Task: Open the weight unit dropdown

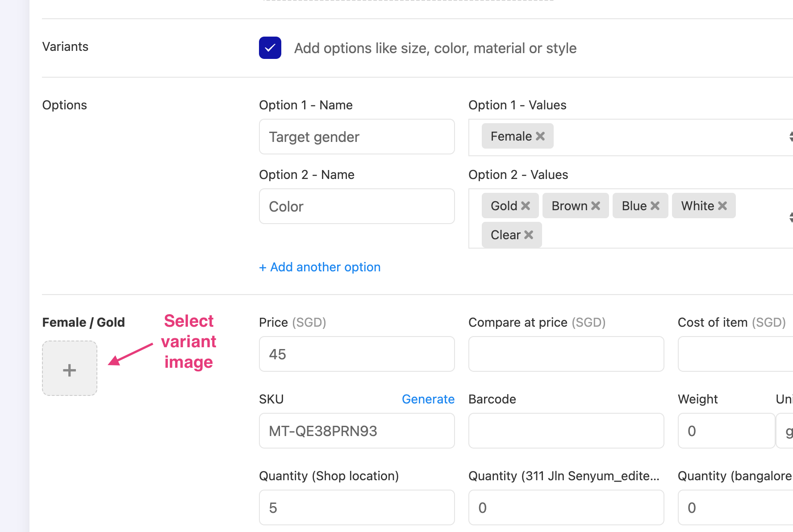Action: [787, 431]
